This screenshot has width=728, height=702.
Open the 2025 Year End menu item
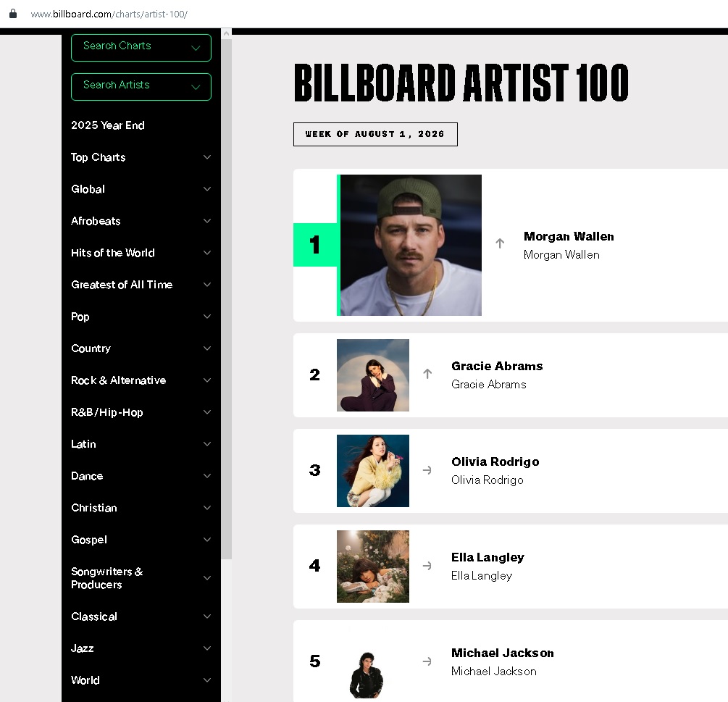[x=108, y=125]
